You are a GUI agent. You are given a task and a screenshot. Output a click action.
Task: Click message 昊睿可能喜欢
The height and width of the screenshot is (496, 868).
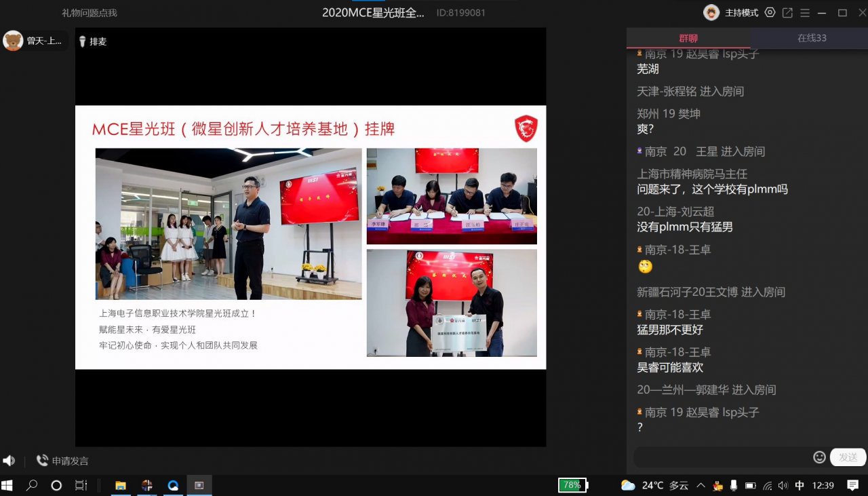click(670, 367)
